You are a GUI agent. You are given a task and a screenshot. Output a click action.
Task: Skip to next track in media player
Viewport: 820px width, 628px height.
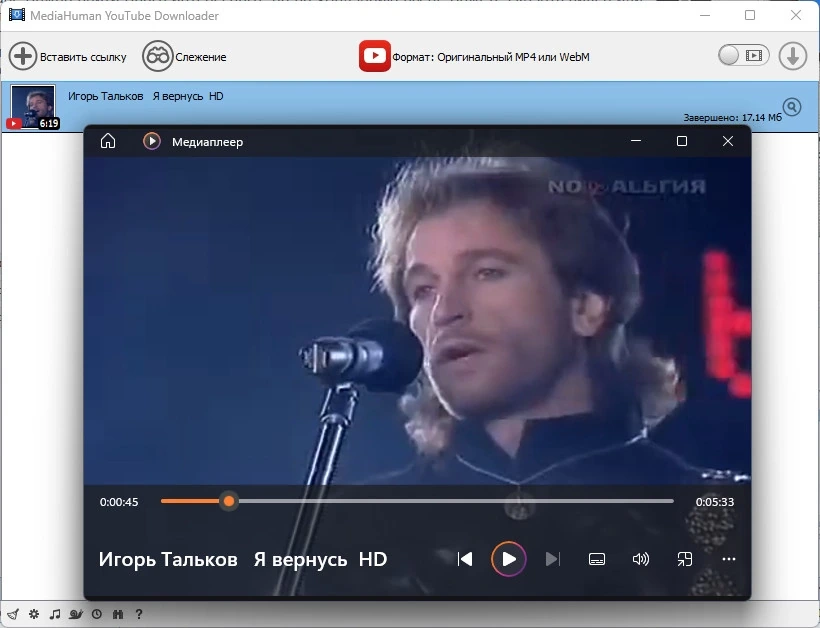553,559
